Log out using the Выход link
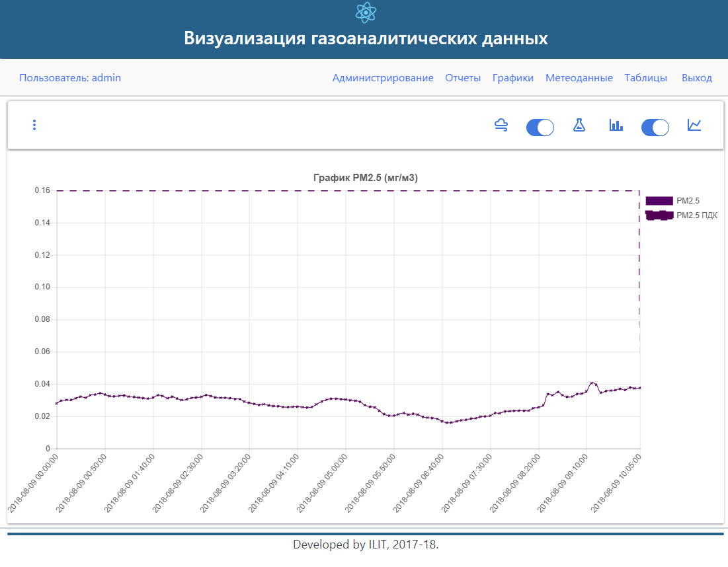 point(696,78)
